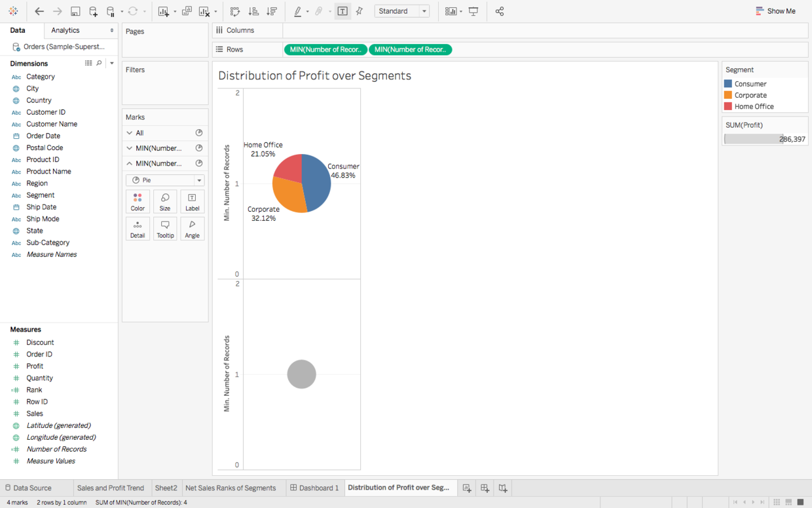The width and height of the screenshot is (812, 508).
Task: Click the Home Office red legend swatch
Action: [x=728, y=106]
